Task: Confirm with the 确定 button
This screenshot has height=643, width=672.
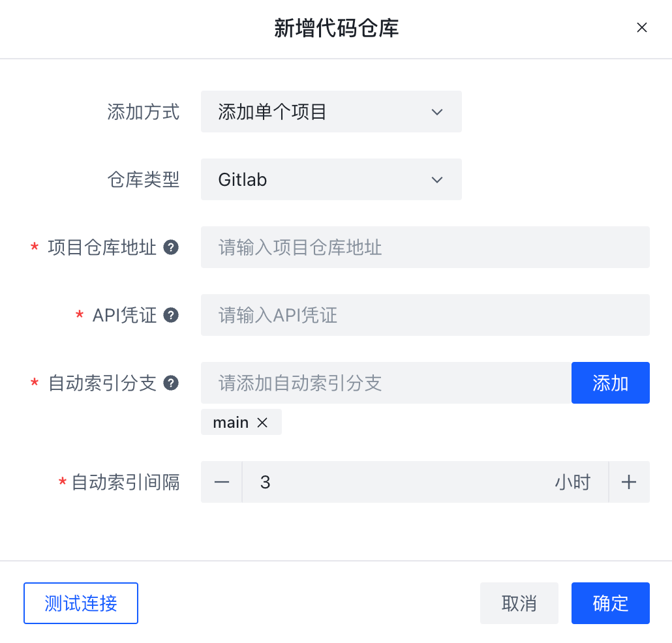Action: (610, 603)
